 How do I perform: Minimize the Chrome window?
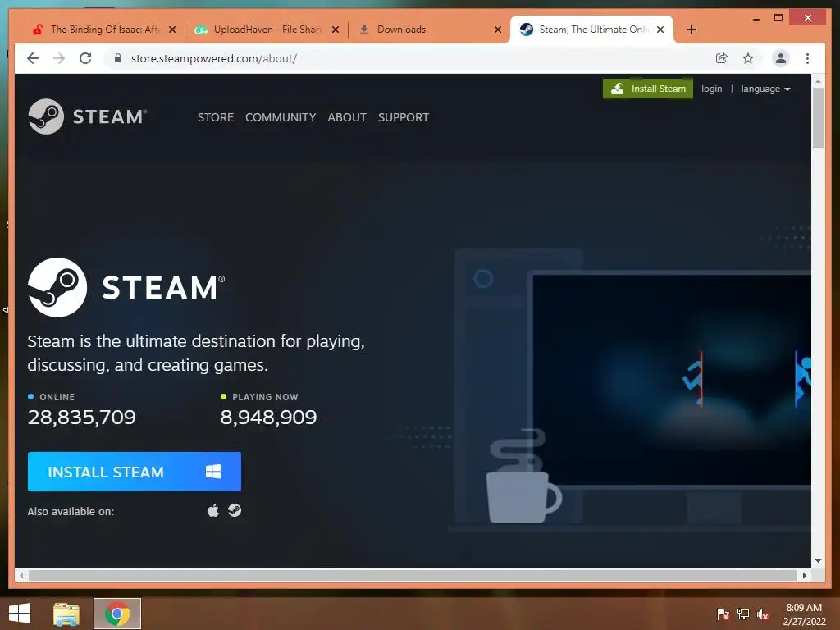756,19
